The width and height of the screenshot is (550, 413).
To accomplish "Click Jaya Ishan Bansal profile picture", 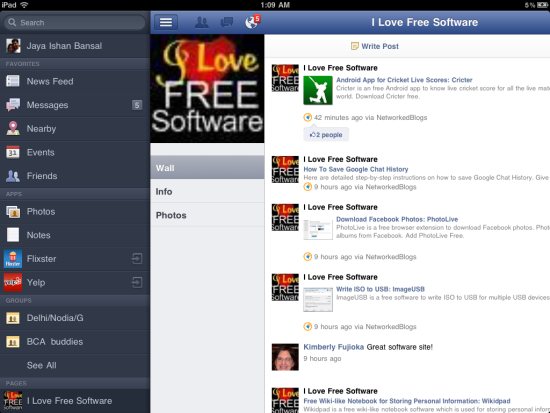I will pyautogui.click(x=13, y=46).
